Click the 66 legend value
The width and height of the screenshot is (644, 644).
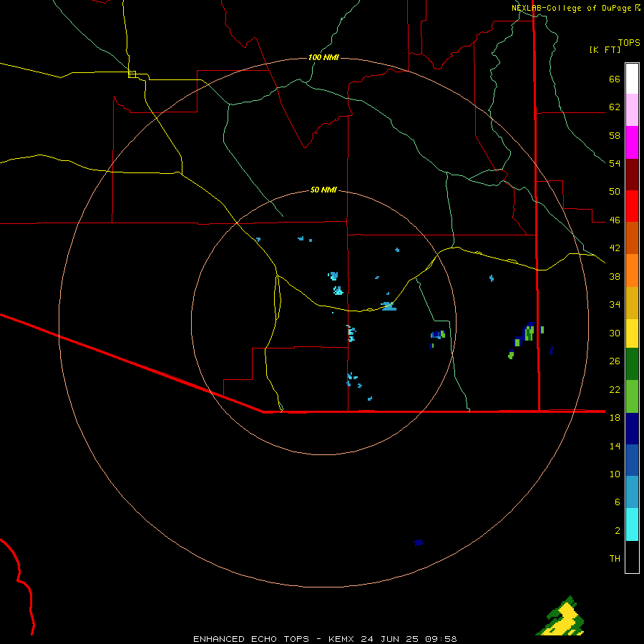pos(615,79)
